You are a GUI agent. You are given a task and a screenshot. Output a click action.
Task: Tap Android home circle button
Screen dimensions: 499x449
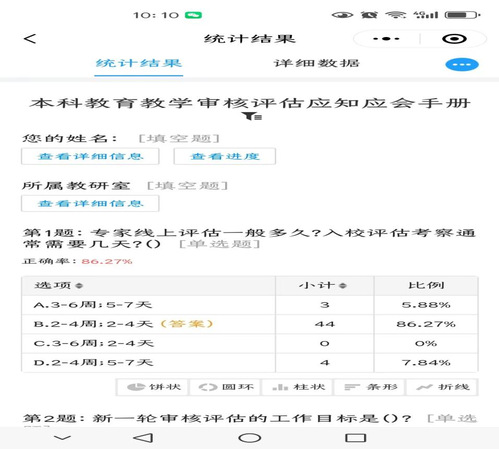point(249,438)
